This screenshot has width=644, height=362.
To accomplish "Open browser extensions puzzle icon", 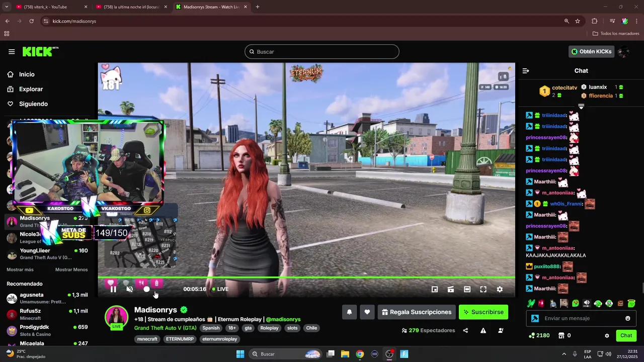I will pos(595,21).
